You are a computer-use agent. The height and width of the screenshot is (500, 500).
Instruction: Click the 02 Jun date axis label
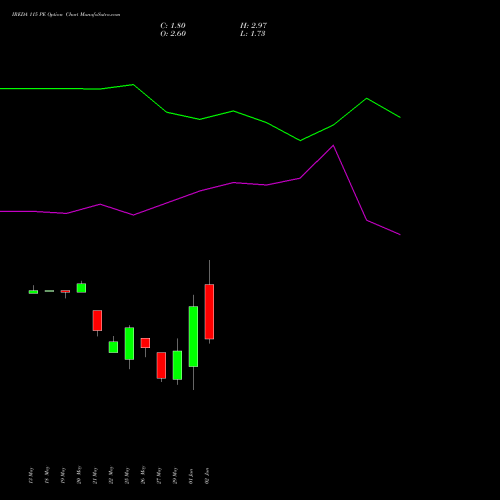(x=207, y=476)
